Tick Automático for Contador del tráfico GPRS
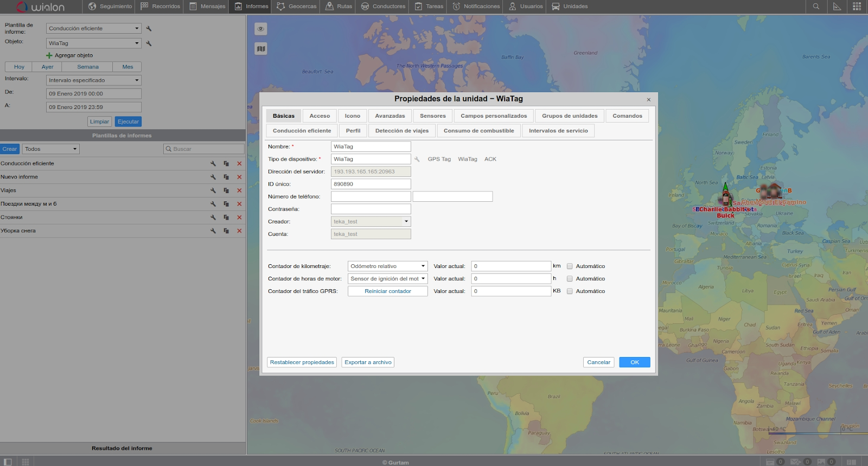Viewport: 868px width, 466px height. (x=570, y=291)
